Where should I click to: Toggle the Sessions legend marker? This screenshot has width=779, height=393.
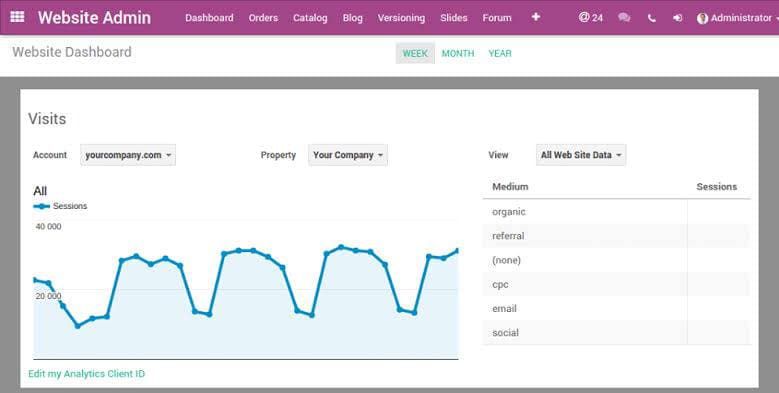41,206
